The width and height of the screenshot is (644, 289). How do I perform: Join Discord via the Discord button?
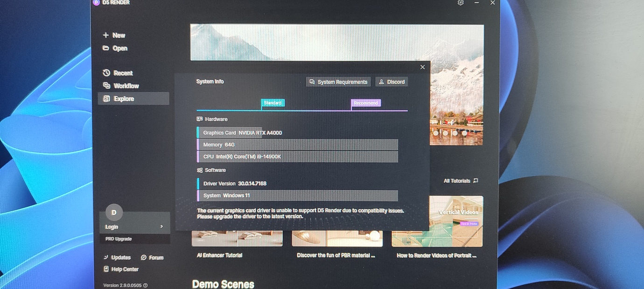click(x=392, y=82)
